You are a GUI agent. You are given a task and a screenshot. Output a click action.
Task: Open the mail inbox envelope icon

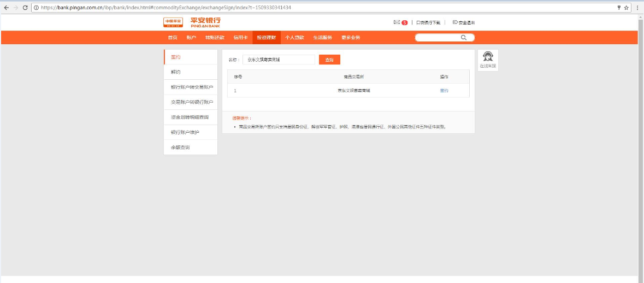[397, 22]
